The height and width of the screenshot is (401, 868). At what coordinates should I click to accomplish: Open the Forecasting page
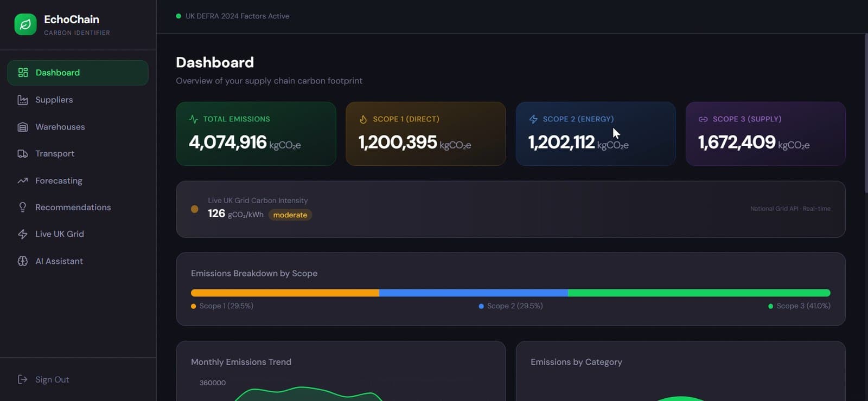pos(78,180)
